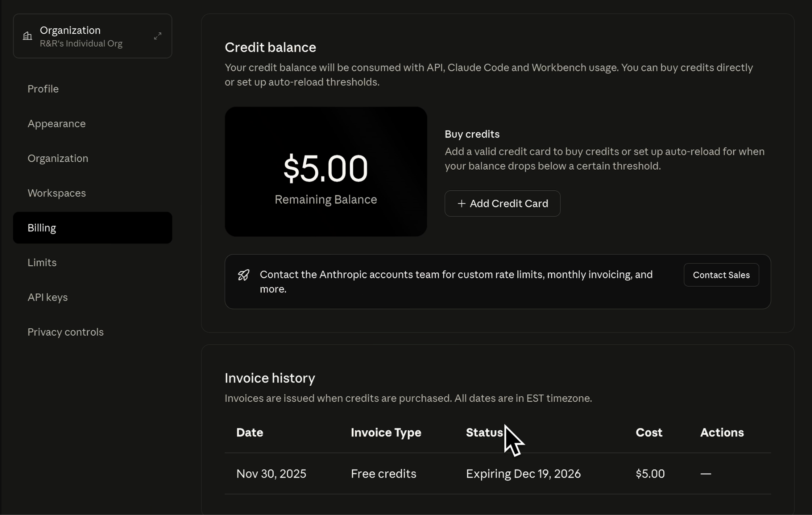Select the Free credits invoice row

[383, 473]
